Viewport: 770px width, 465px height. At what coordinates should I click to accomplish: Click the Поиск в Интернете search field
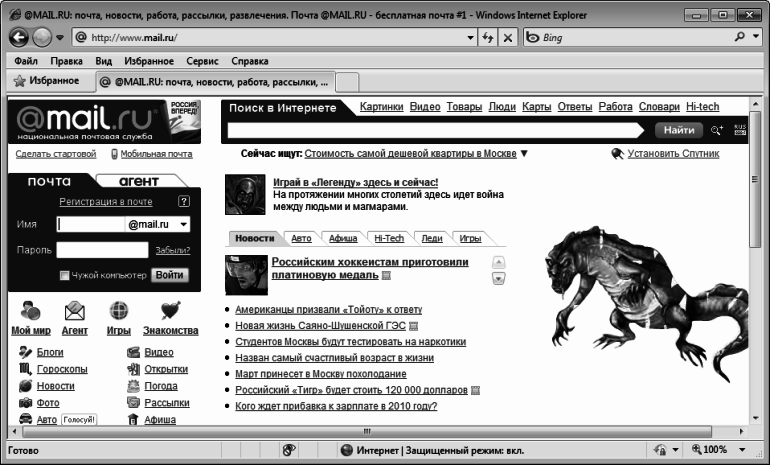coord(435,130)
